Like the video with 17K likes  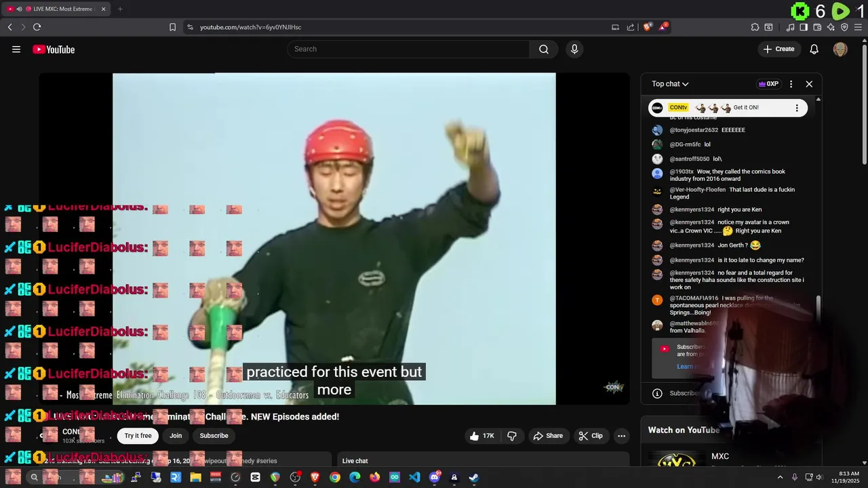pos(481,436)
